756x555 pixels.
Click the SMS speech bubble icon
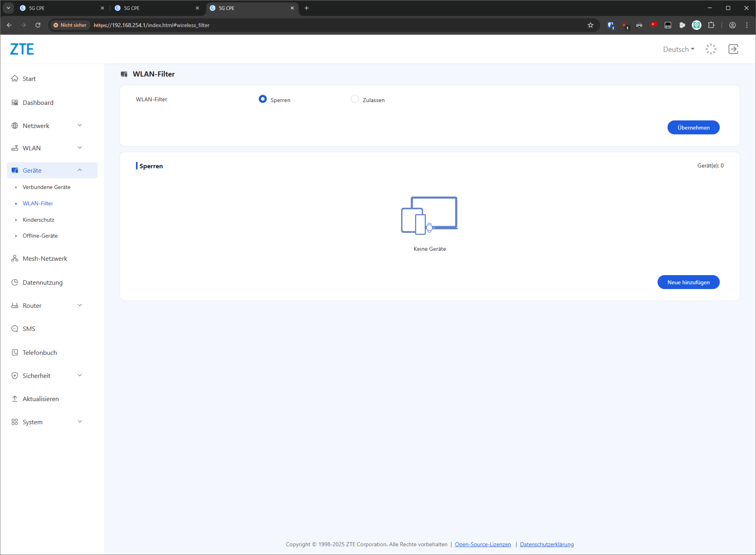(15, 329)
